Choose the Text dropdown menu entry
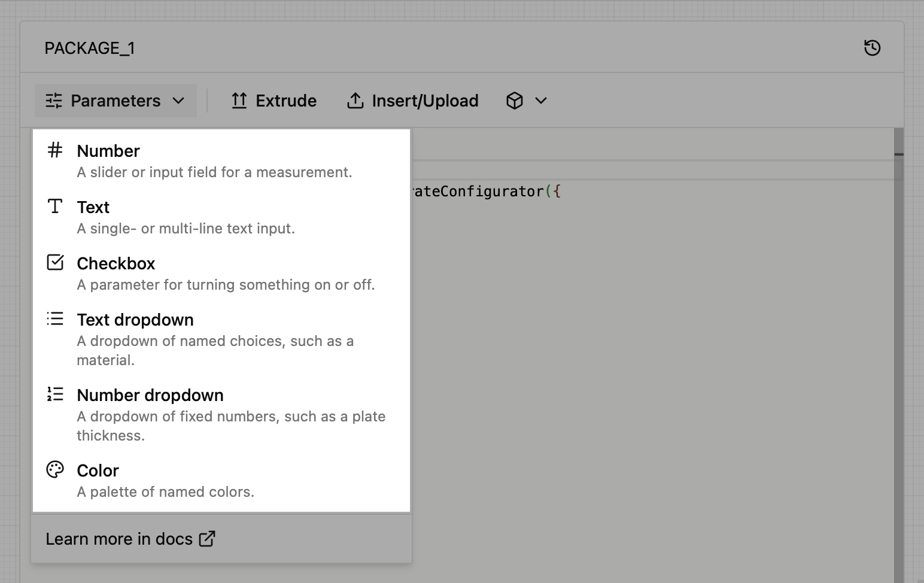 coord(221,339)
